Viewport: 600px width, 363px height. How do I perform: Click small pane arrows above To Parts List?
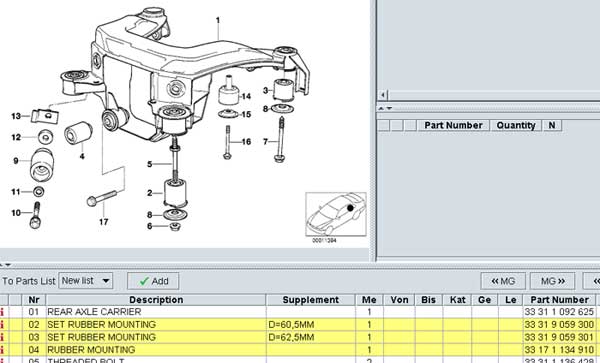click(x=5, y=265)
